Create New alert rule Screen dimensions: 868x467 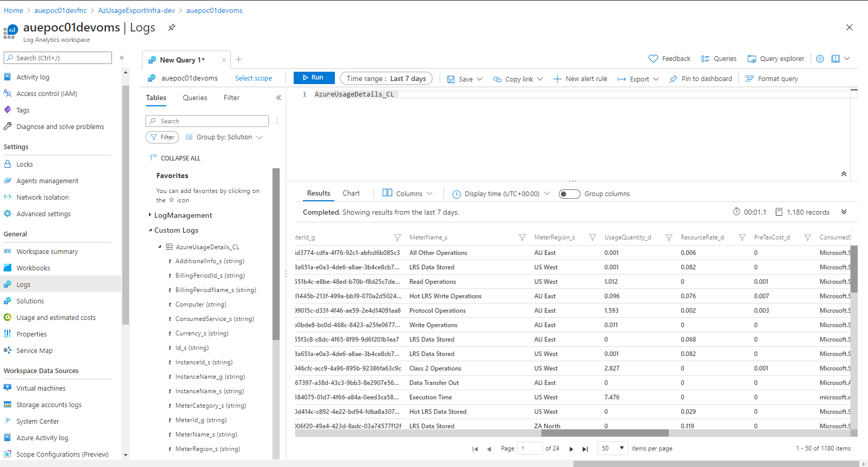pyautogui.click(x=580, y=78)
